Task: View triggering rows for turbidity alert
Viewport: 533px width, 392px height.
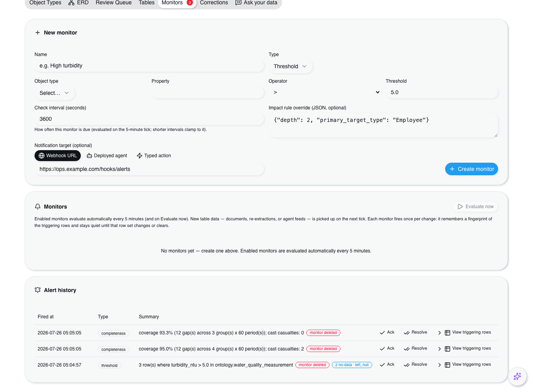Action: pyautogui.click(x=468, y=365)
